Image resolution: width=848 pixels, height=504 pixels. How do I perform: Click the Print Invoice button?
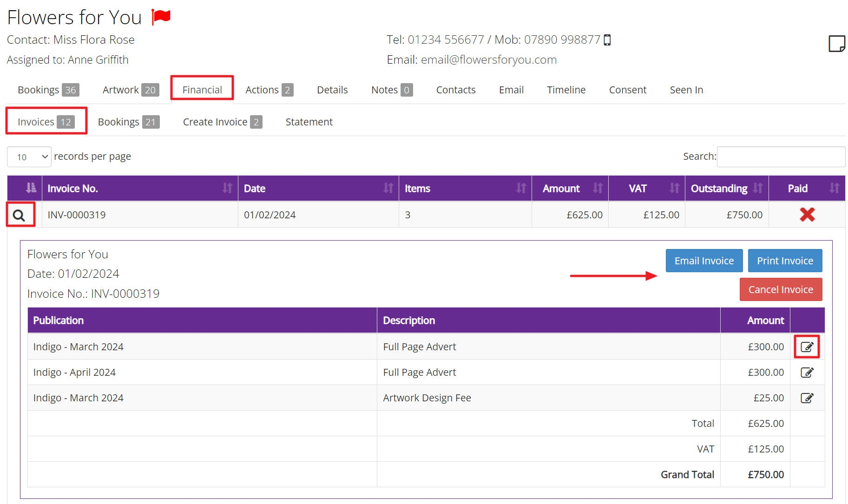pyautogui.click(x=785, y=261)
